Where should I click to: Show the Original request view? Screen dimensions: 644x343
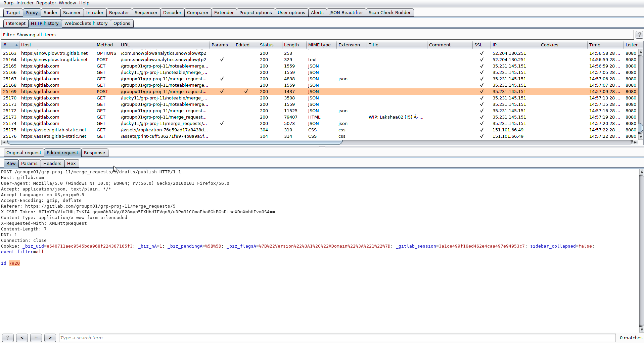click(24, 153)
